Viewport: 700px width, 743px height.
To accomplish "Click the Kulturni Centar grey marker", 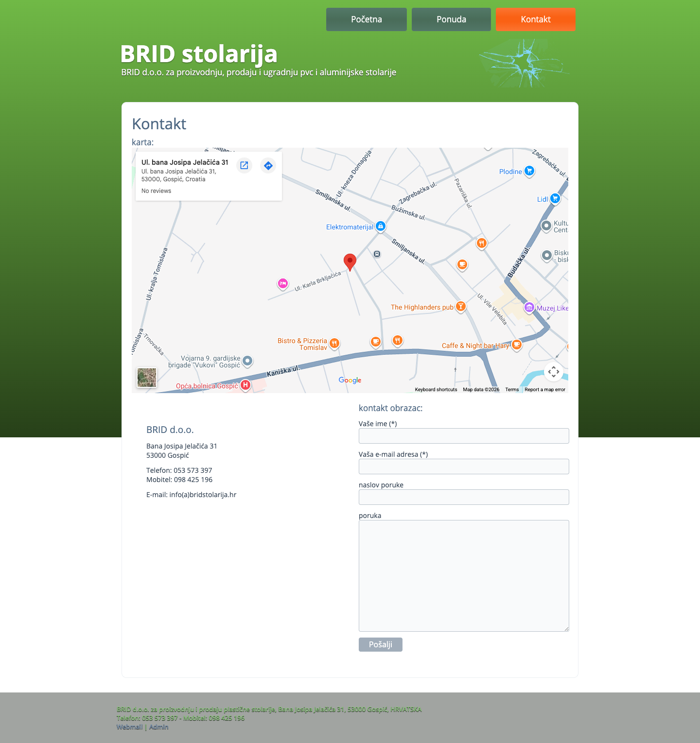I will (546, 226).
